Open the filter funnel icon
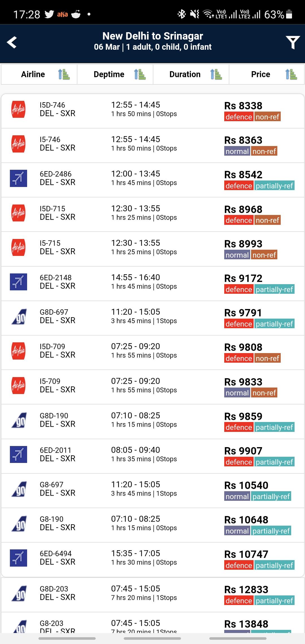 pyautogui.click(x=293, y=42)
